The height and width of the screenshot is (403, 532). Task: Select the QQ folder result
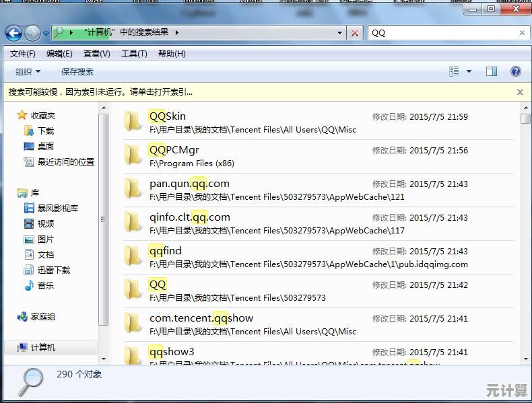(319, 291)
